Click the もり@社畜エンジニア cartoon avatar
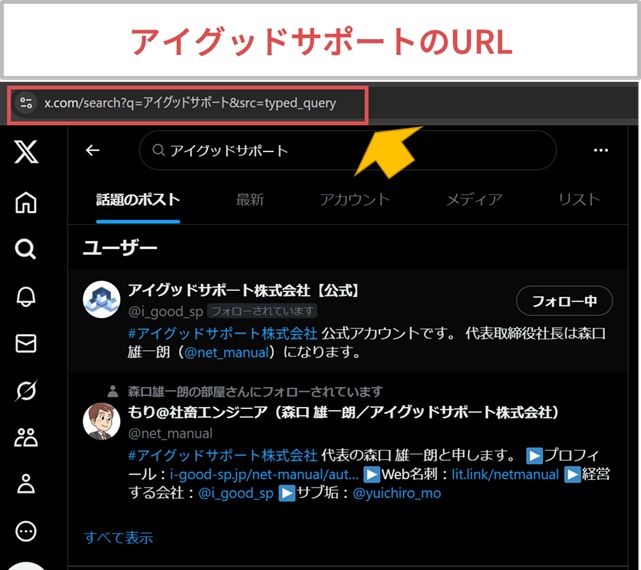 (x=101, y=421)
